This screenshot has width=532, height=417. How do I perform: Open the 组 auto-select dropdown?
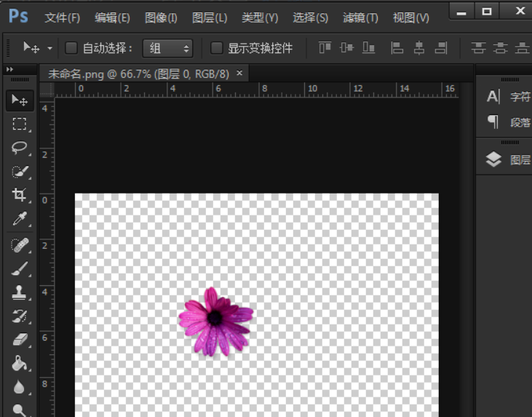(167, 48)
